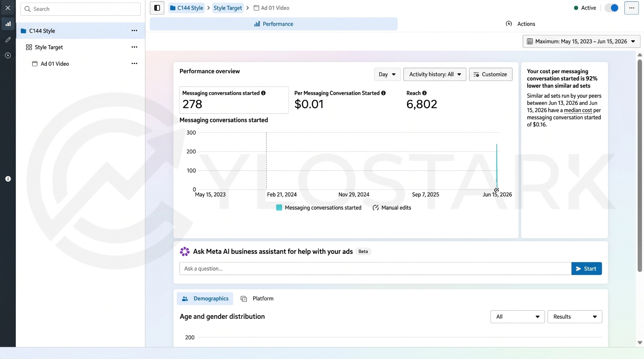Switch to the Actions tab

click(520, 24)
